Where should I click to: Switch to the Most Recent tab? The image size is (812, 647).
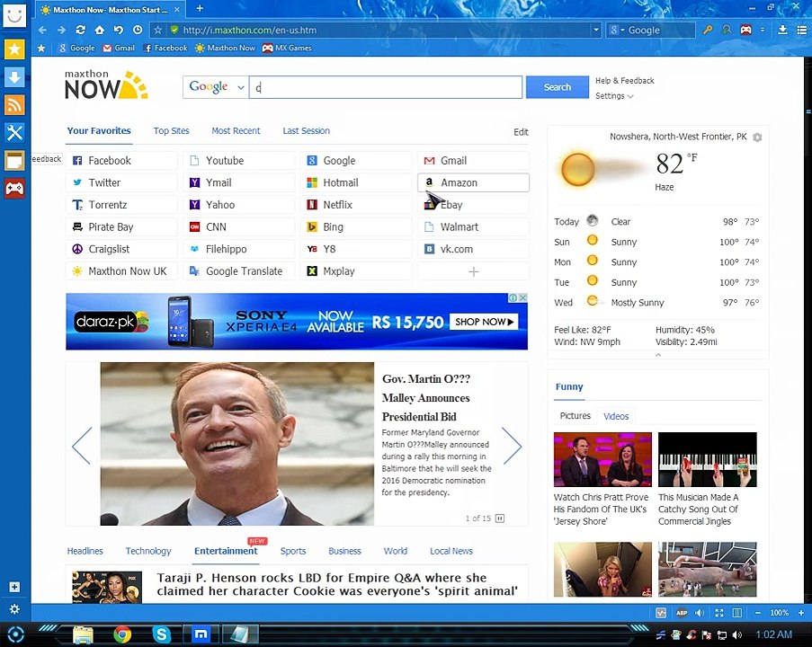pos(236,131)
